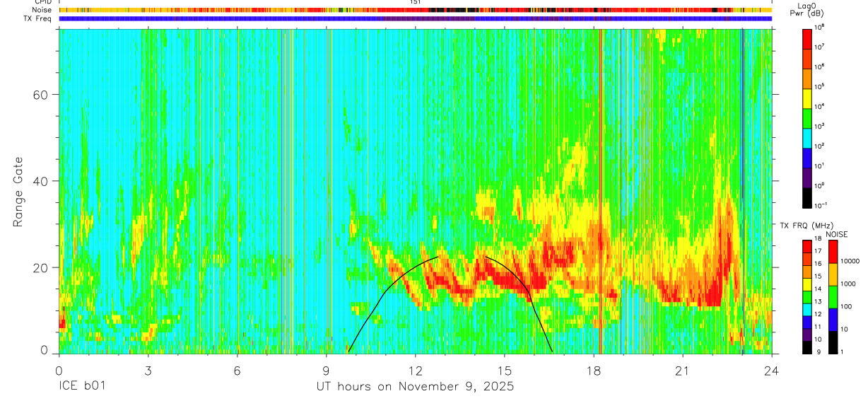868x401 pixels.
Task: Click the black segment of the NOISE colorbar
Action: pos(833,342)
